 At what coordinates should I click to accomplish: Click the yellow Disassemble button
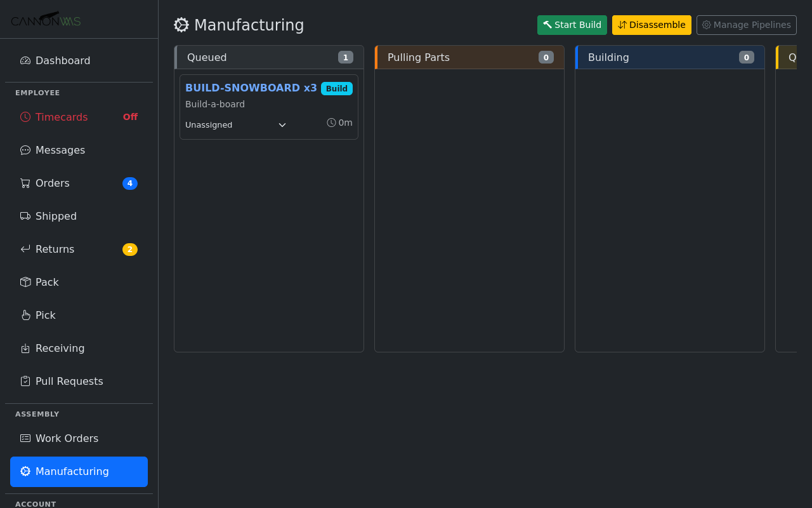click(x=652, y=25)
